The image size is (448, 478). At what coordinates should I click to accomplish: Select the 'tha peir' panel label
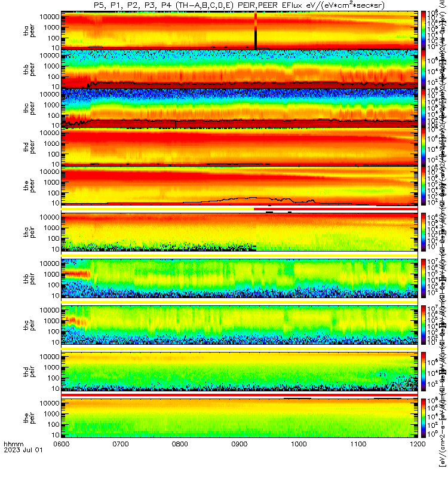[x=29, y=232]
